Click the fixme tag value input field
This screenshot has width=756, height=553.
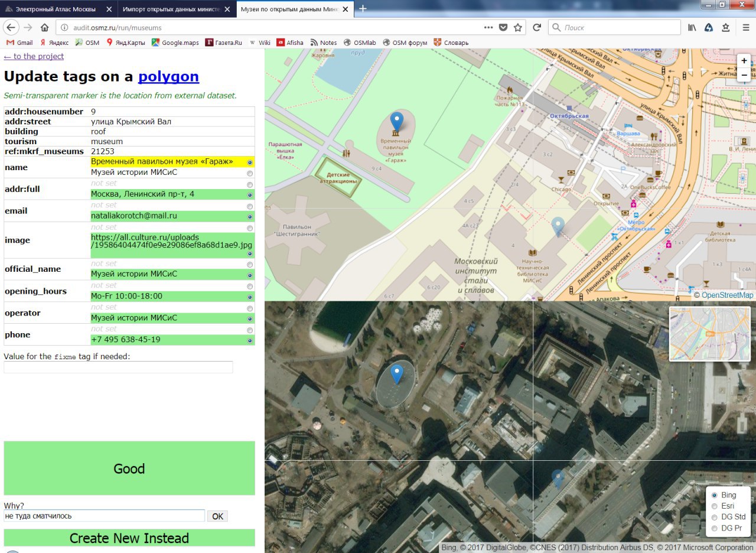point(118,367)
